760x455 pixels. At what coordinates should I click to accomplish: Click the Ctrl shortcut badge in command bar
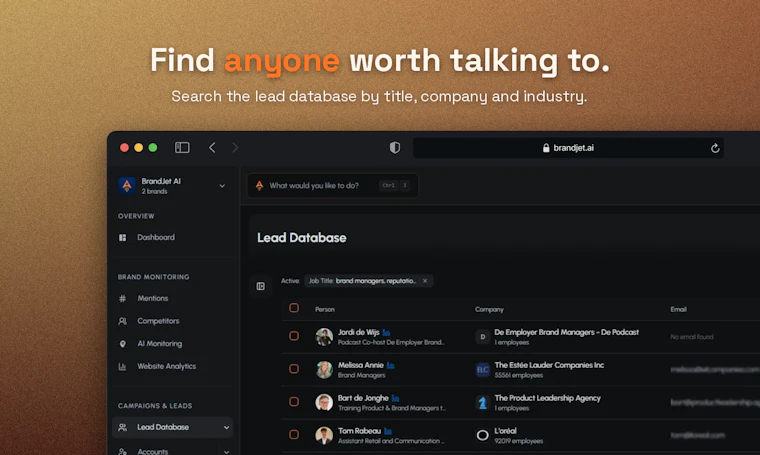coord(389,186)
